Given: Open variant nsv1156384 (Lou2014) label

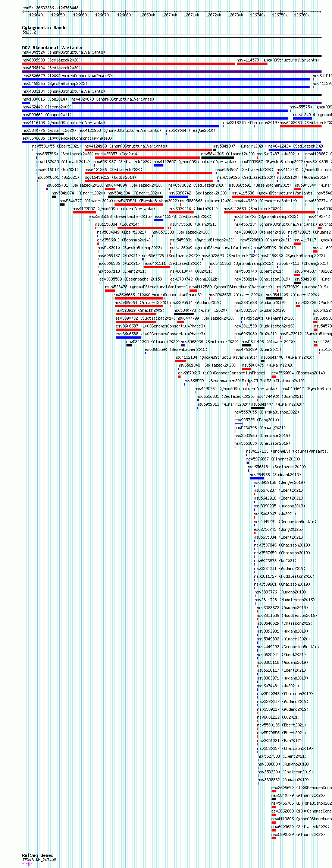Looking at the screenshot, I should [117, 225].
